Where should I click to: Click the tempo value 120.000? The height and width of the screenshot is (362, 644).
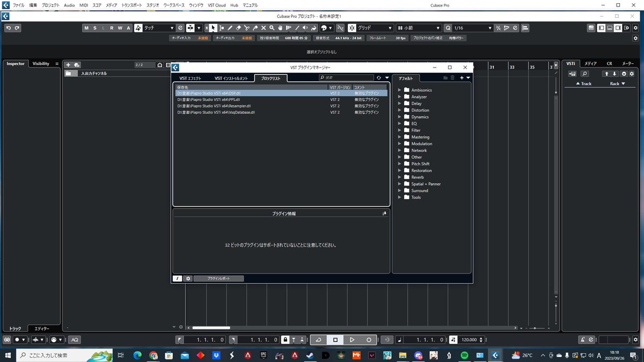point(469,339)
